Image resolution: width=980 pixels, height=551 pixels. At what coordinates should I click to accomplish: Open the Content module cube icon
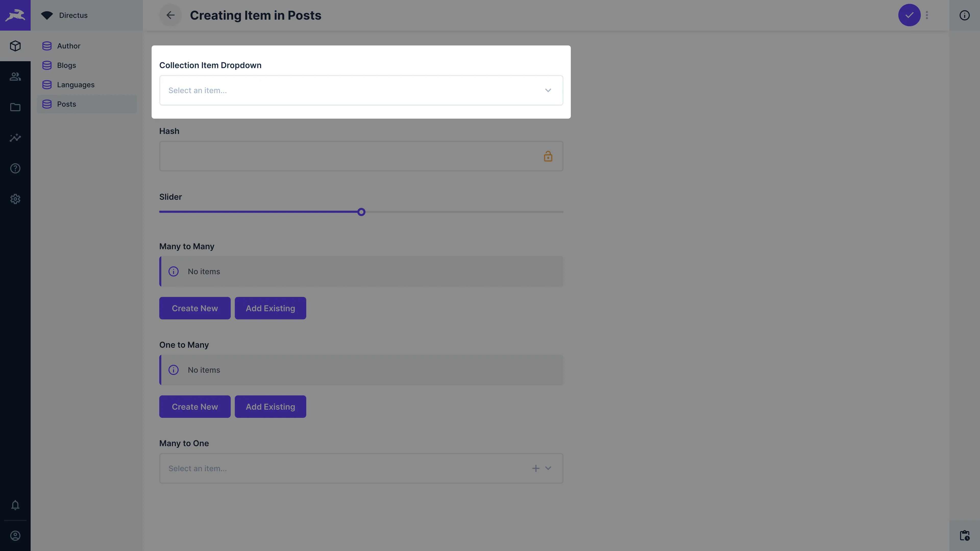coord(15,46)
